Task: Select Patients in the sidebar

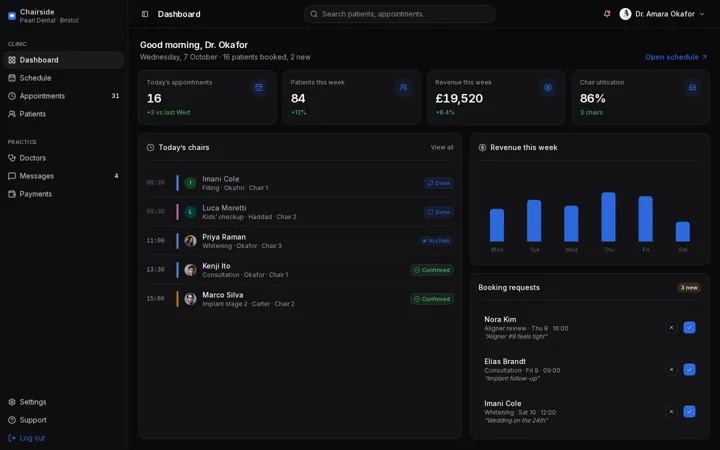Action: [63, 113]
